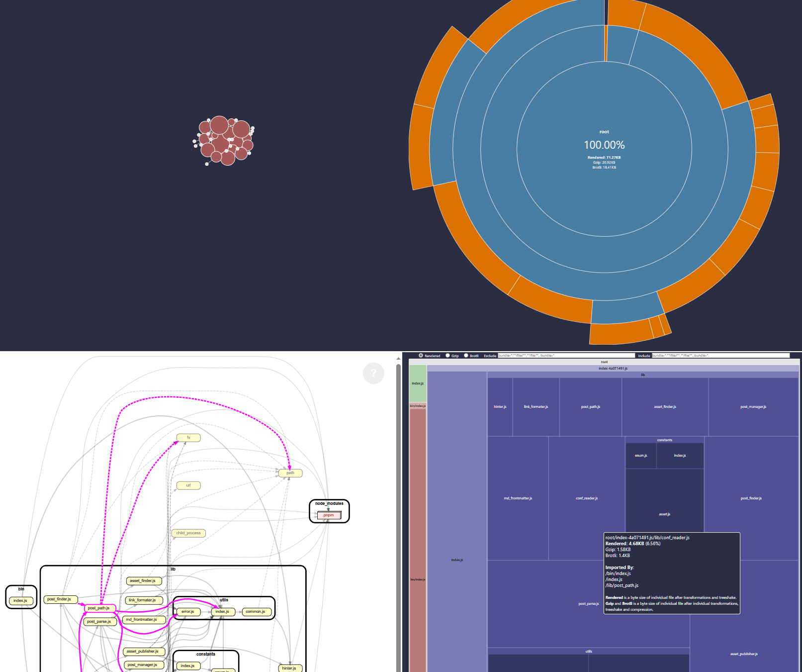This screenshot has width=802, height=672.
Task: Click the dependency graph vertical scrollbar
Action: point(398,517)
